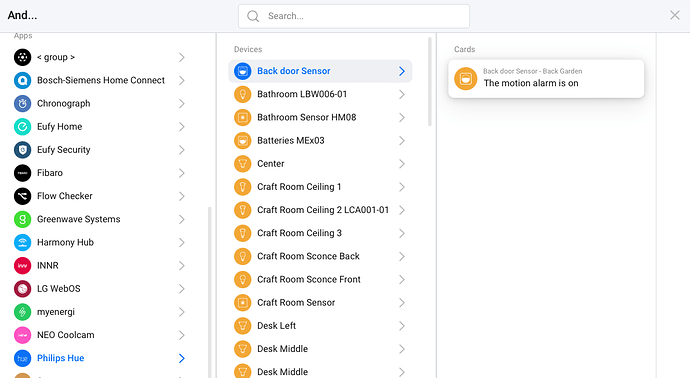Select Craft Room Ceiling 2 LCA001-01 device
The width and height of the screenshot is (690, 378).
[320, 210]
